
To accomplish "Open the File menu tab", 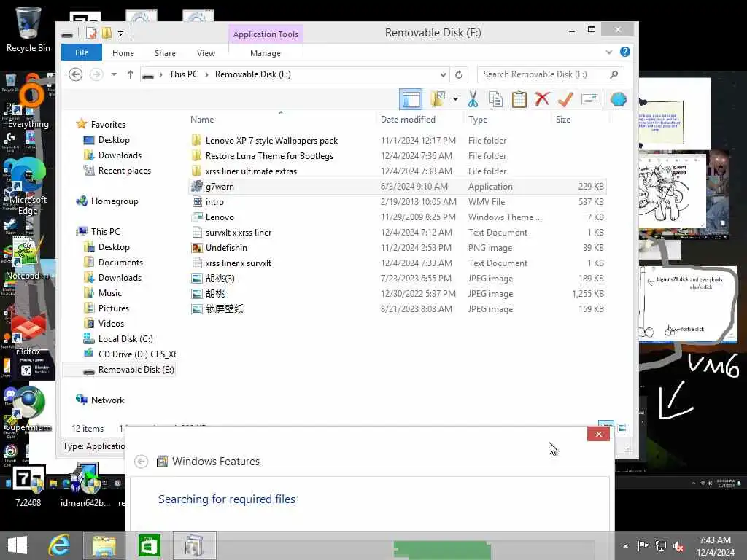I will 82,52.
